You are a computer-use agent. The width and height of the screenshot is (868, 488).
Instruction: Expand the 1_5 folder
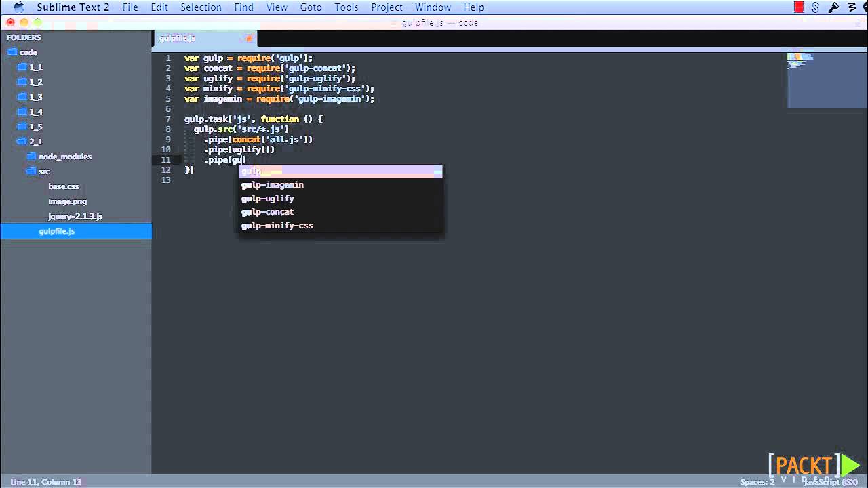click(x=22, y=127)
